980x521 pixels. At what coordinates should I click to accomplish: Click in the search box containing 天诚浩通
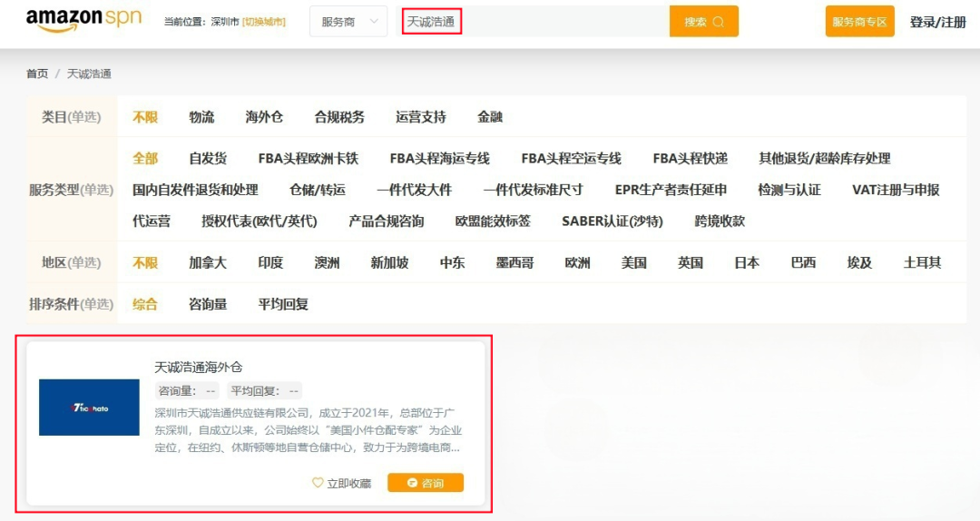point(533,22)
